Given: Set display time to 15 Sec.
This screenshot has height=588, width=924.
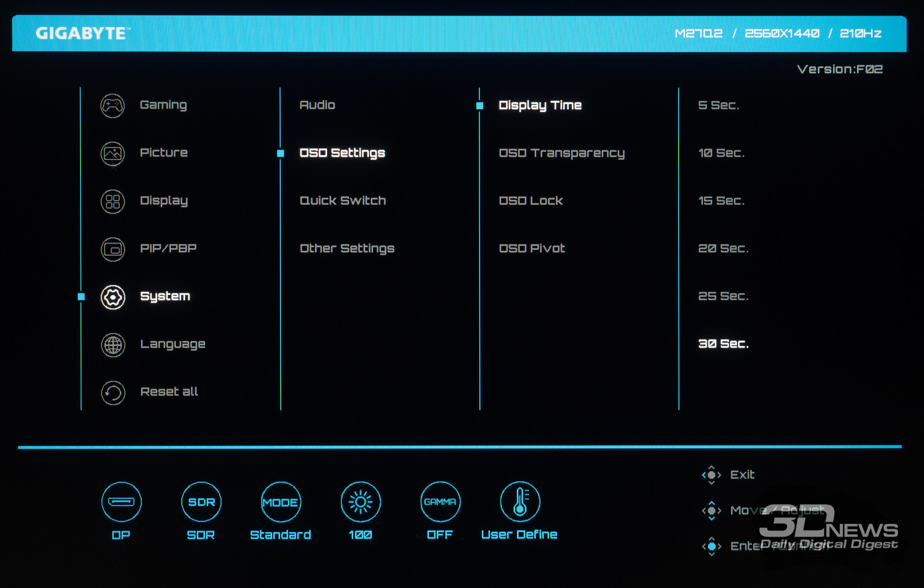Looking at the screenshot, I should (721, 201).
